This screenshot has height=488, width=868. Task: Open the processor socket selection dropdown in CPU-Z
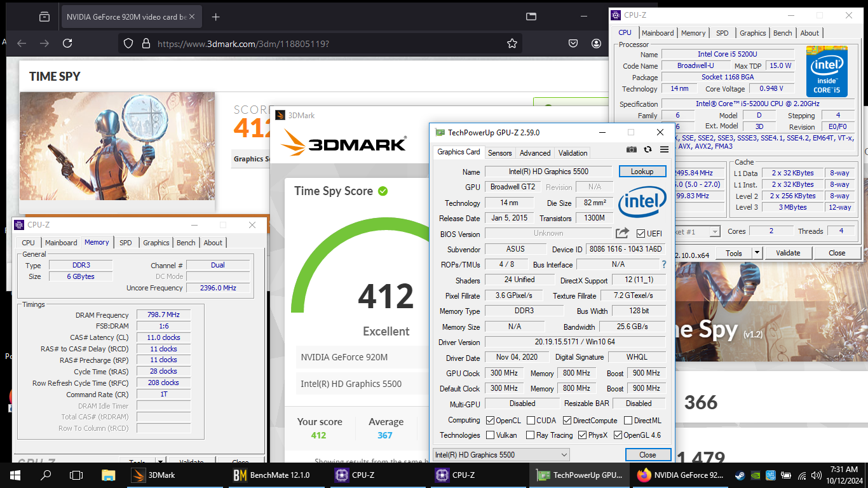(714, 232)
